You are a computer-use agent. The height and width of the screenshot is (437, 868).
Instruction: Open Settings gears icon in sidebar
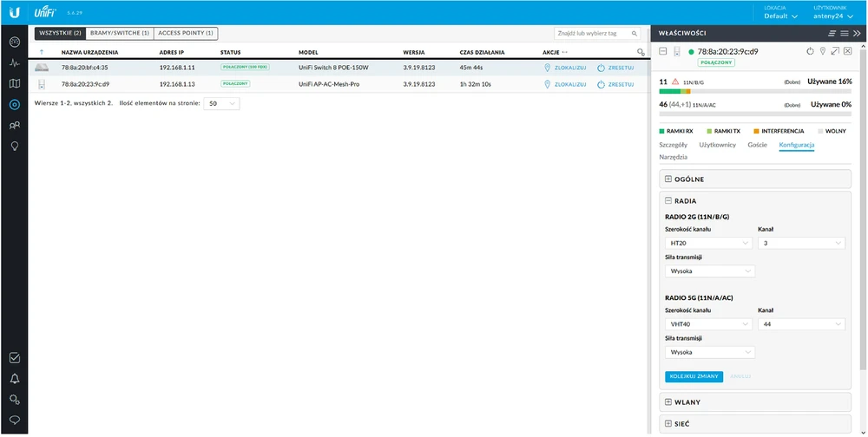coord(14,399)
